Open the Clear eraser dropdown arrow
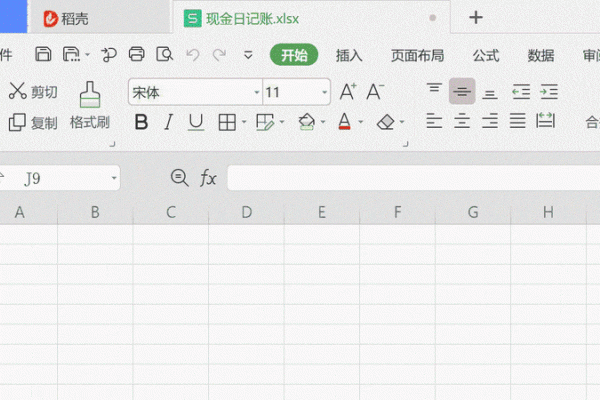The image size is (600, 400). pyautogui.click(x=402, y=122)
